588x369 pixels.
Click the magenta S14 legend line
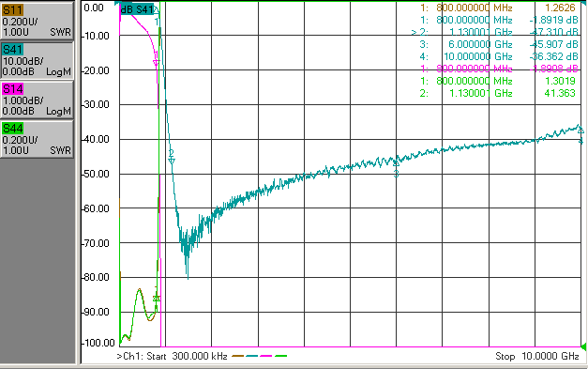pos(266,356)
